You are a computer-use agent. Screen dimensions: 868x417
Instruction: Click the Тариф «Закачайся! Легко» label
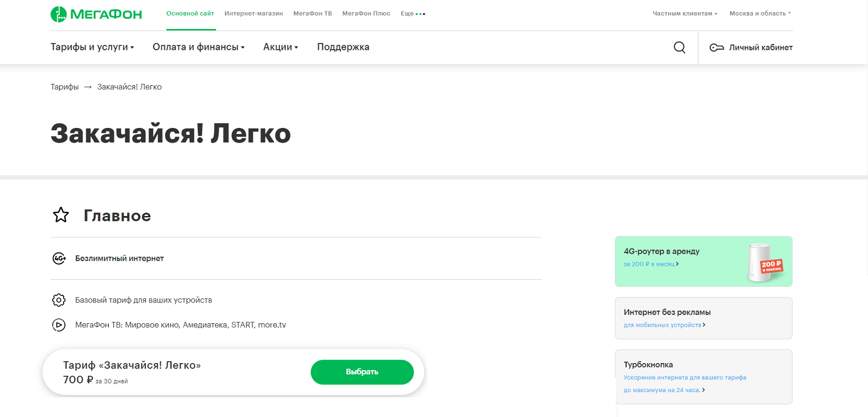[x=132, y=365]
